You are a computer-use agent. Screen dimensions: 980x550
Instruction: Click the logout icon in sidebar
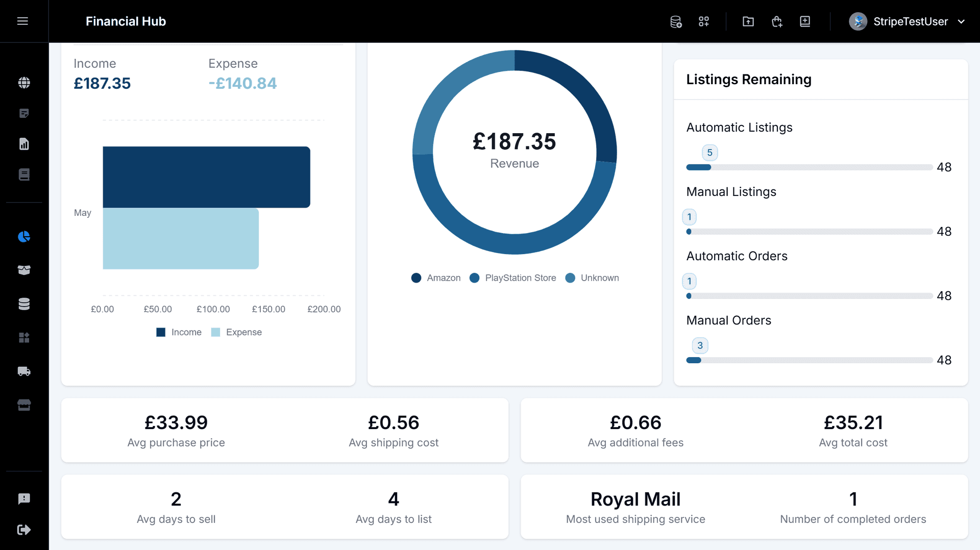coord(24,530)
